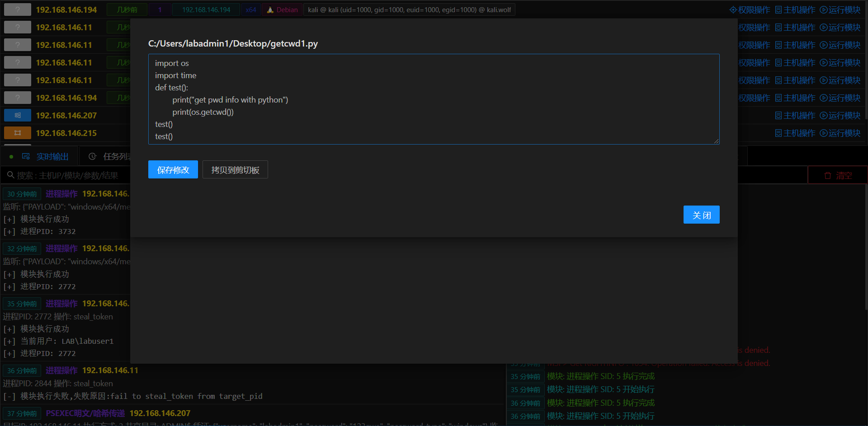The width and height of the screenshot is (868, 426).
Task: Click the unknown-host icon of first 192.168.146.194 row
Action: [x=18, y=9]
